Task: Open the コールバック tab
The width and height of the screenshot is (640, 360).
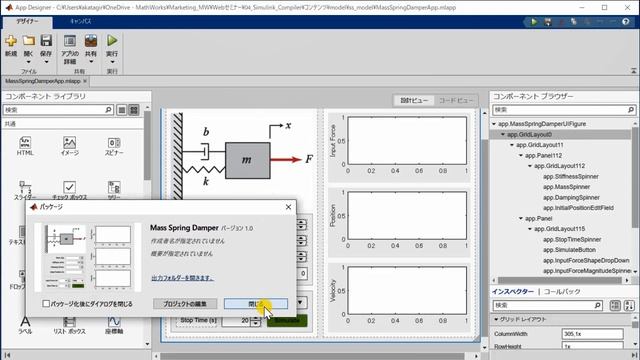Action: pyautogui.click(x=562, y=291)
